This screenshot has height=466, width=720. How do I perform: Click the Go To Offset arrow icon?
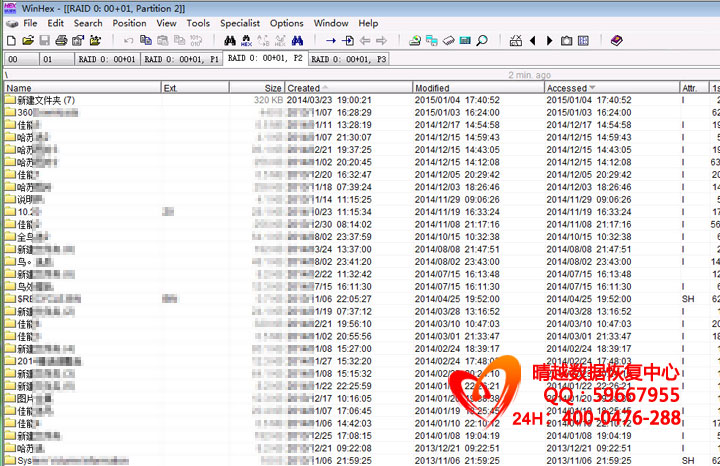[x=331, y=41]
